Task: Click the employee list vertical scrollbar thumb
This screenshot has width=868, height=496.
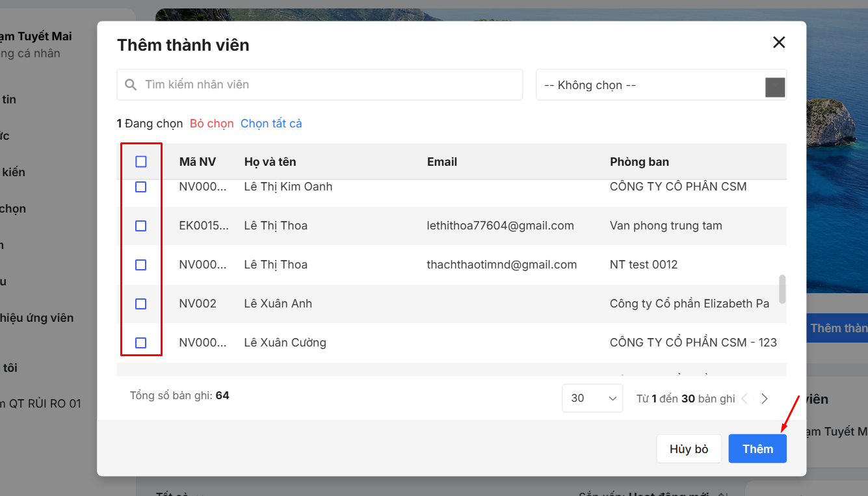Action: click(x=782, y=289)
